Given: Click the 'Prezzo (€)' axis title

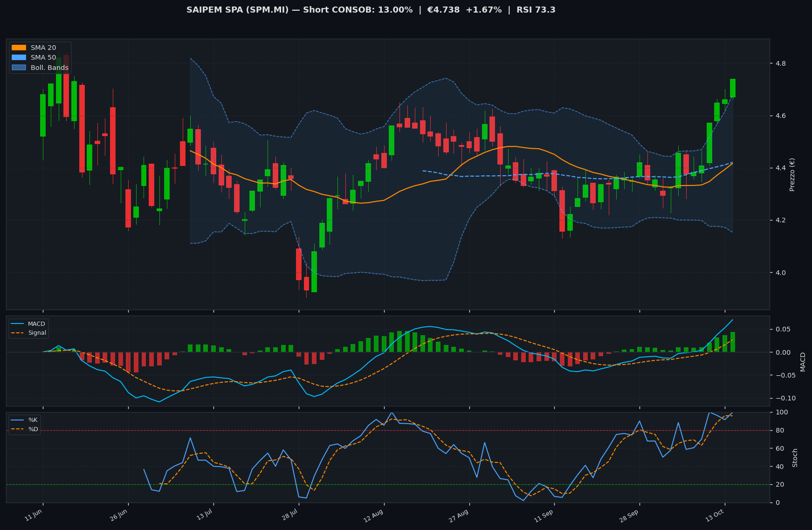Looking at the screenshot, I should (x=792, y=174).
